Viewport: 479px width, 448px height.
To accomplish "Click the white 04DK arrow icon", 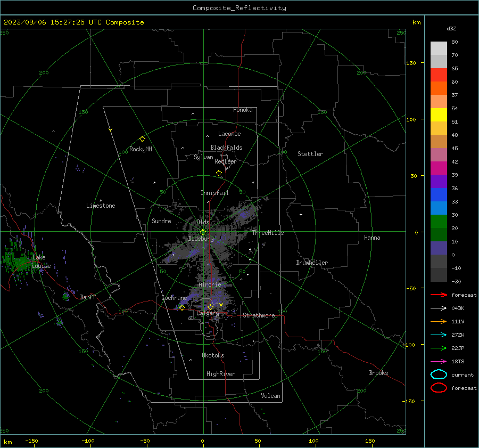I will coord(439,308).
